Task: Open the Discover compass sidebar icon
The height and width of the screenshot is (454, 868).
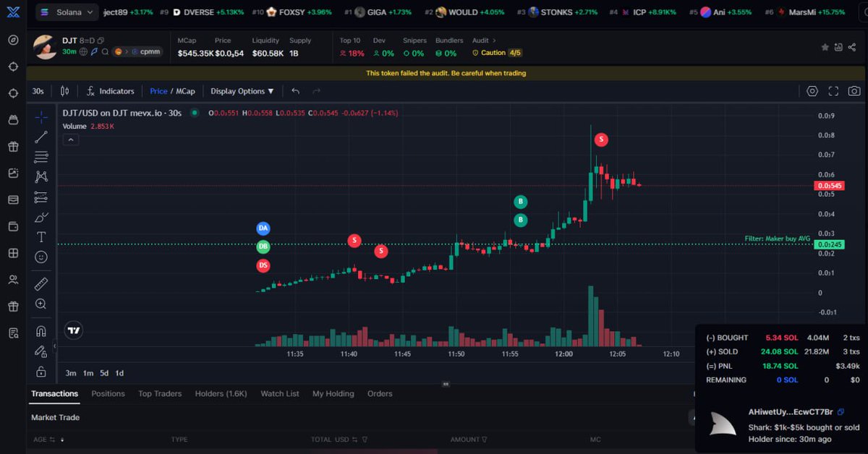Action: [x=13, y=39]
